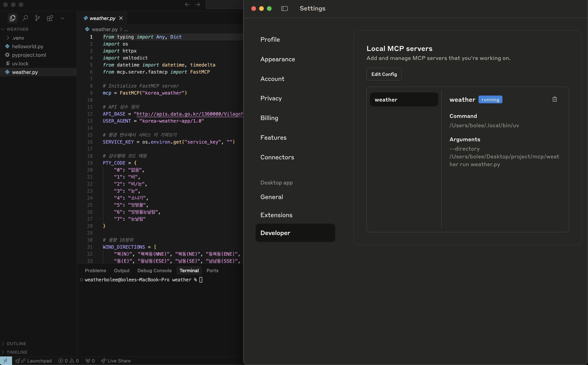The image size is (588, 365).
Task: Navigate back with the left arrow
Action: tap(187, 5)
